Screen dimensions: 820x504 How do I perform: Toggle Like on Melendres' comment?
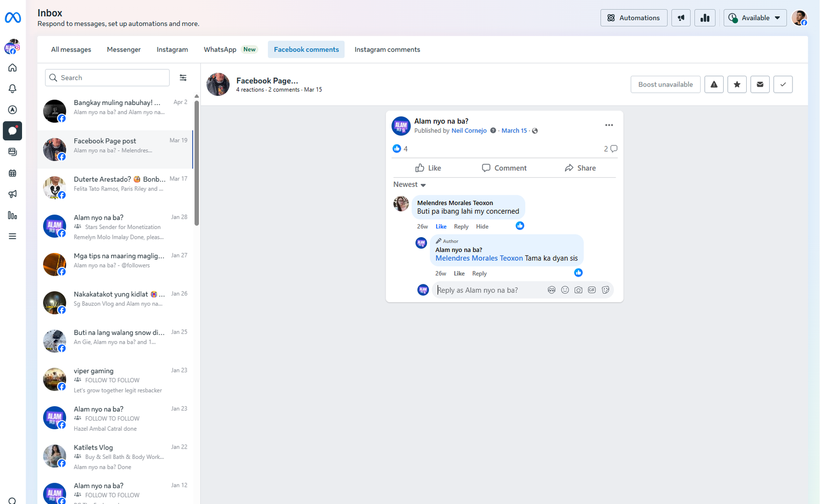click(441, 226)
